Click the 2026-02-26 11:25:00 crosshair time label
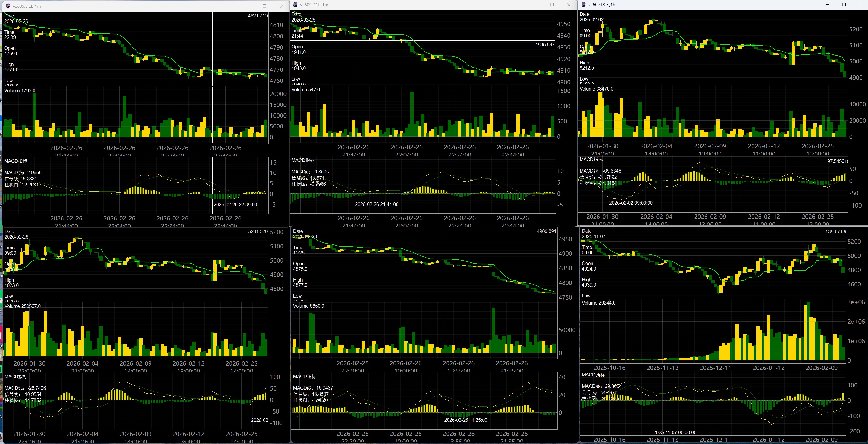Viewport: 868px width, 444px height. point(465,420)
